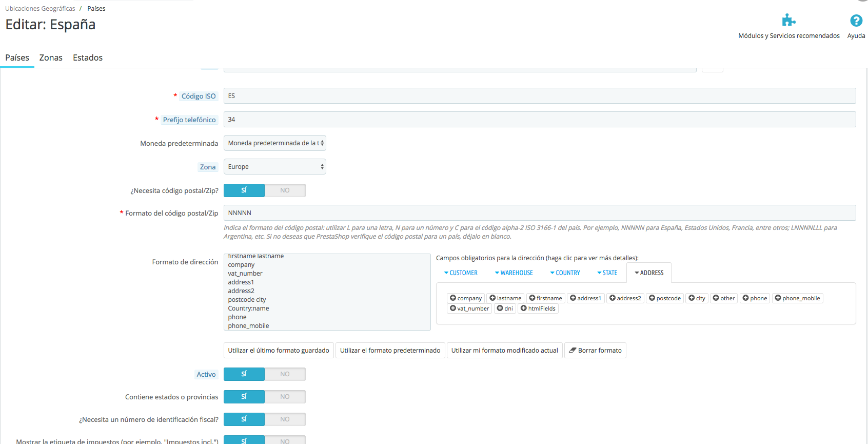Click the Ayuda help icon
The height and width of the screenshot is (444, 868).
coord(856,21)
